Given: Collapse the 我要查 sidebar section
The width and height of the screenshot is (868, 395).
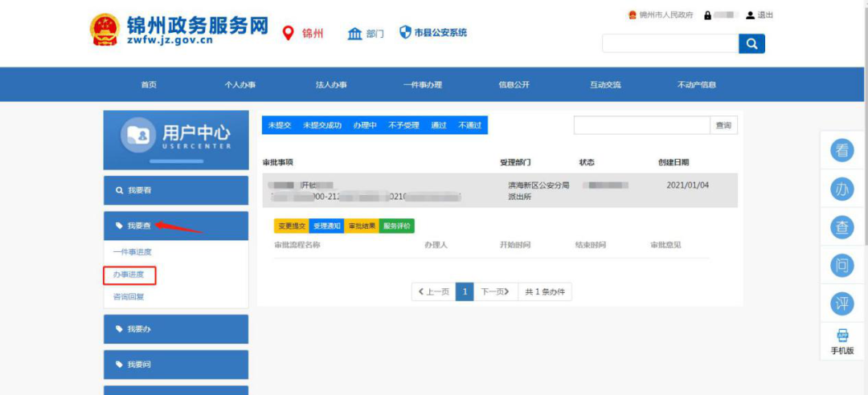Looking at the screenshot, I should coord(176,226).
